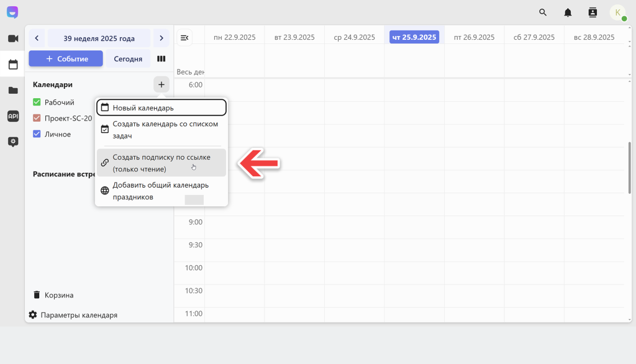Open the files folder icon in sidebar
Viewport: 636px width, 364px height.
click(x=12, y=90)
